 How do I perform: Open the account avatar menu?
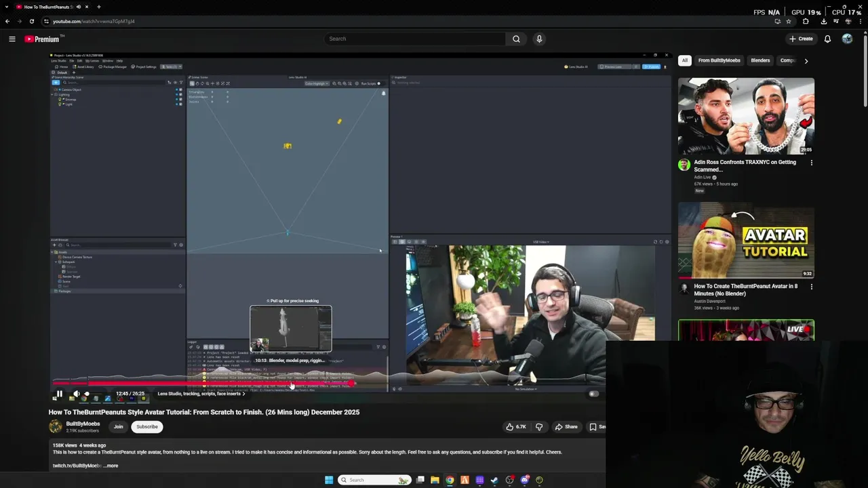847,39
